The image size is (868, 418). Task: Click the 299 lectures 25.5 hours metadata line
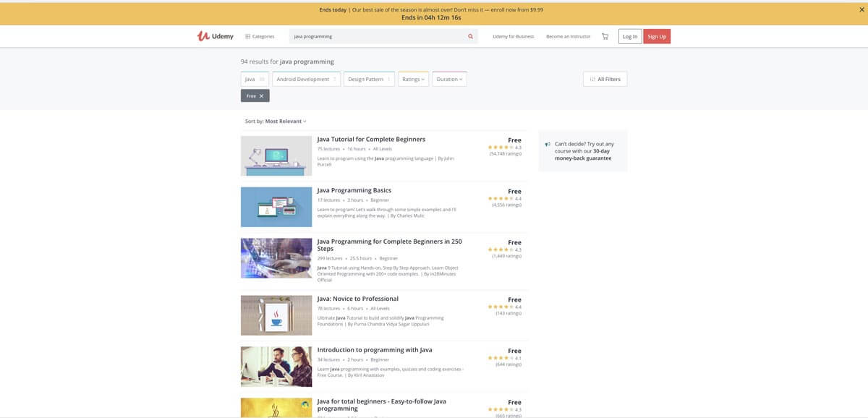pos(357,258)
